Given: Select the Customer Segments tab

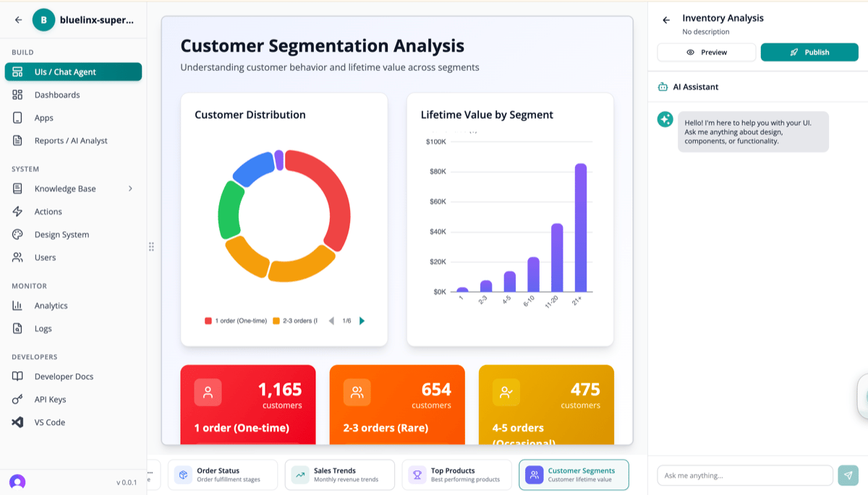Looking at the screenshot, I should pyautogui.click(x=574, y=475).
